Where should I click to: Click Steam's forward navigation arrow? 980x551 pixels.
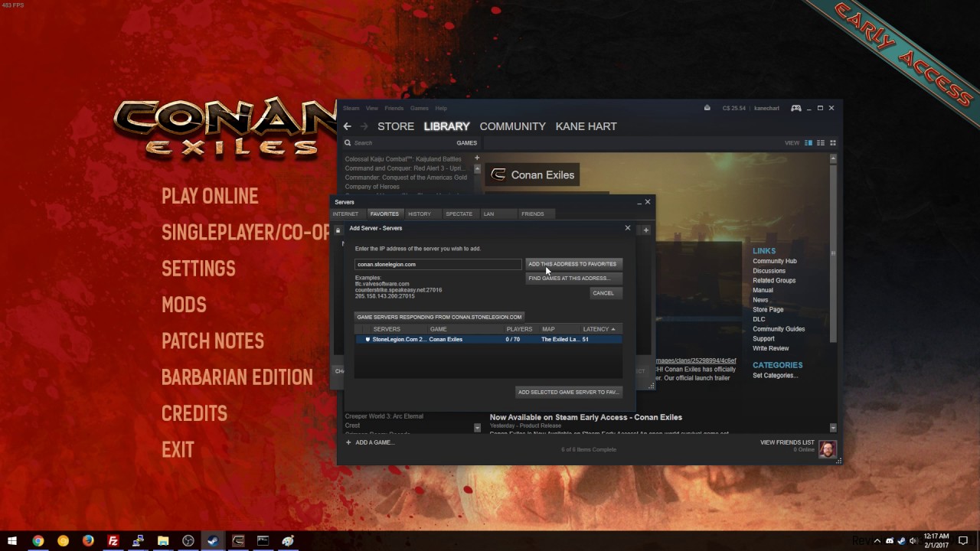click(364, 126)
